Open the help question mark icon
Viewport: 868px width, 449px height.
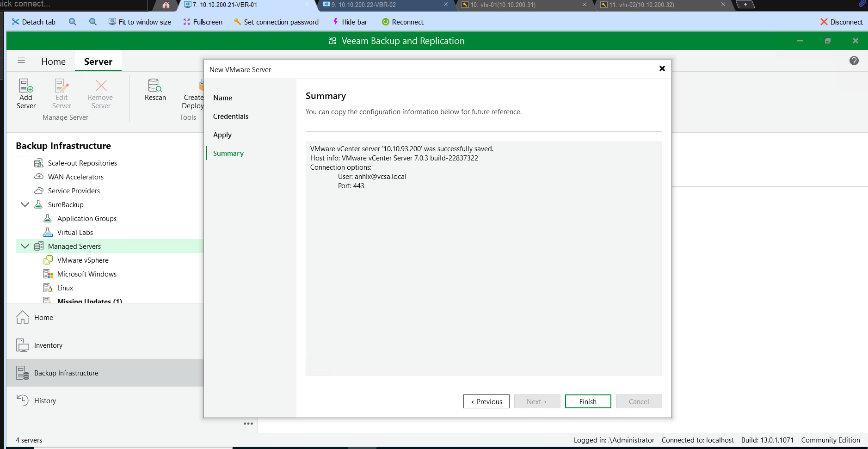tap(854, 61)
